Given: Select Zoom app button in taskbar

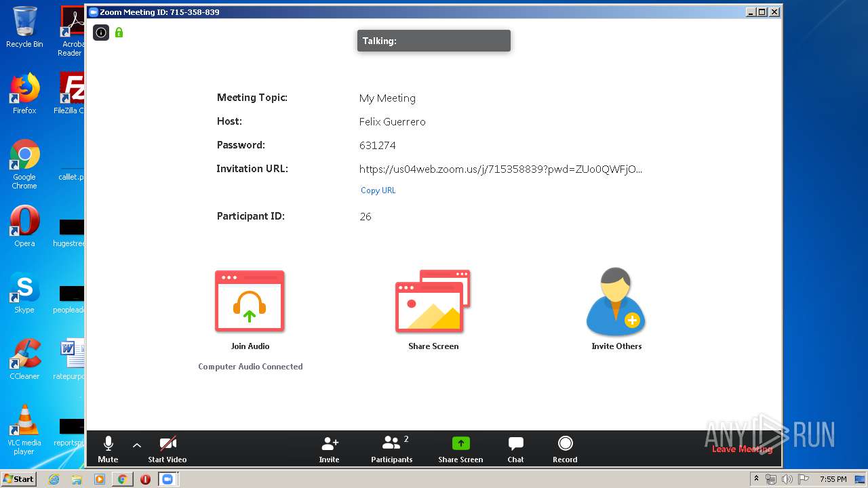Looking at the screenshot, I should click(168, 479).
